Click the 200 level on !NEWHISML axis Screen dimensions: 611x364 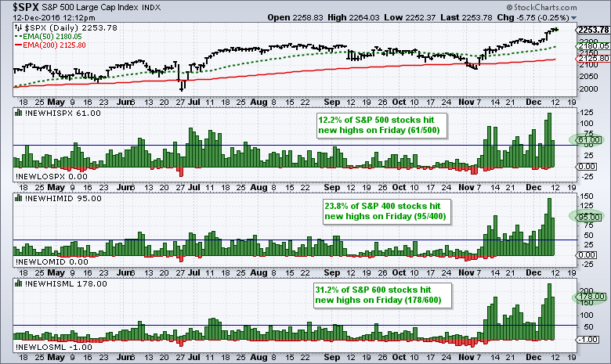pyautogui.click(x=587, y=291)
